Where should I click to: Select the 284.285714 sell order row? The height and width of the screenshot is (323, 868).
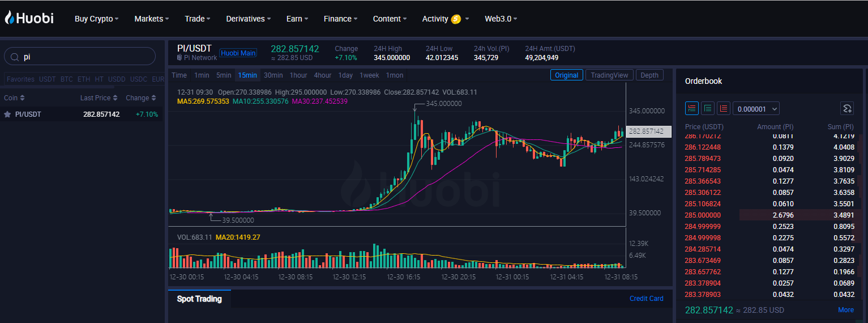coord(769,249)
